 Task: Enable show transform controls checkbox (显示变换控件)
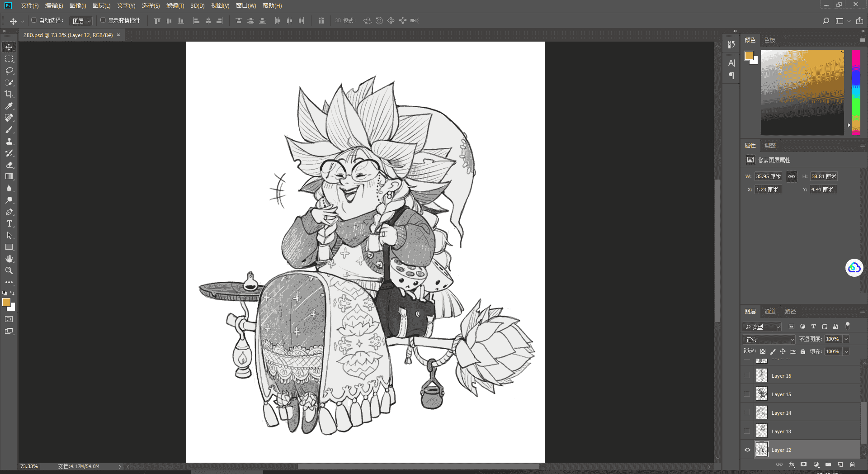pos(103,20)
